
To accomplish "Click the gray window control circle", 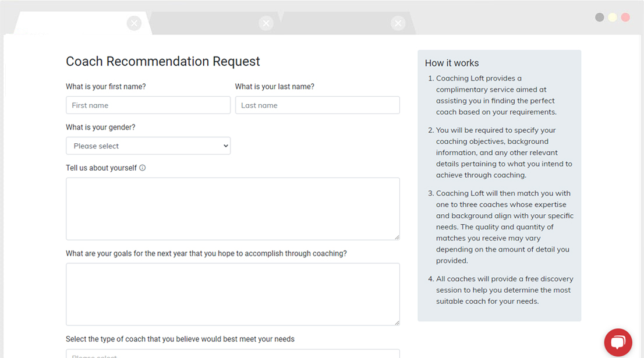I will click(x=599, y=17).
